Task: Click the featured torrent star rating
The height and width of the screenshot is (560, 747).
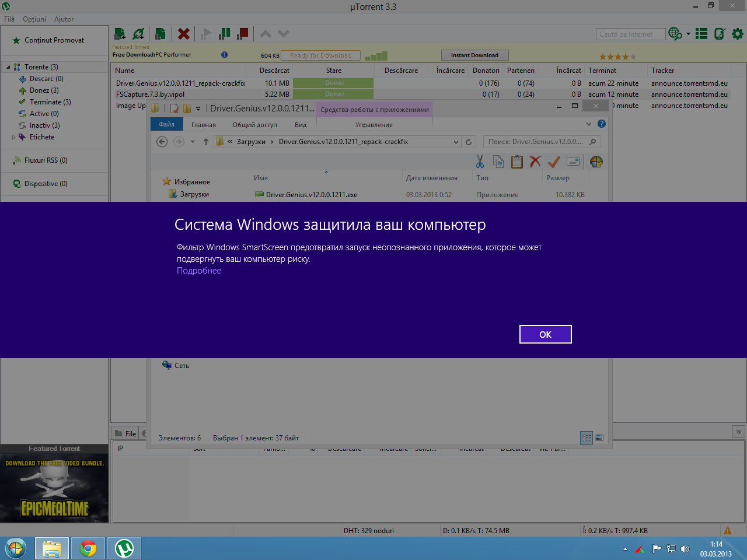Action: pyautogui.click(x=617, y=57)
